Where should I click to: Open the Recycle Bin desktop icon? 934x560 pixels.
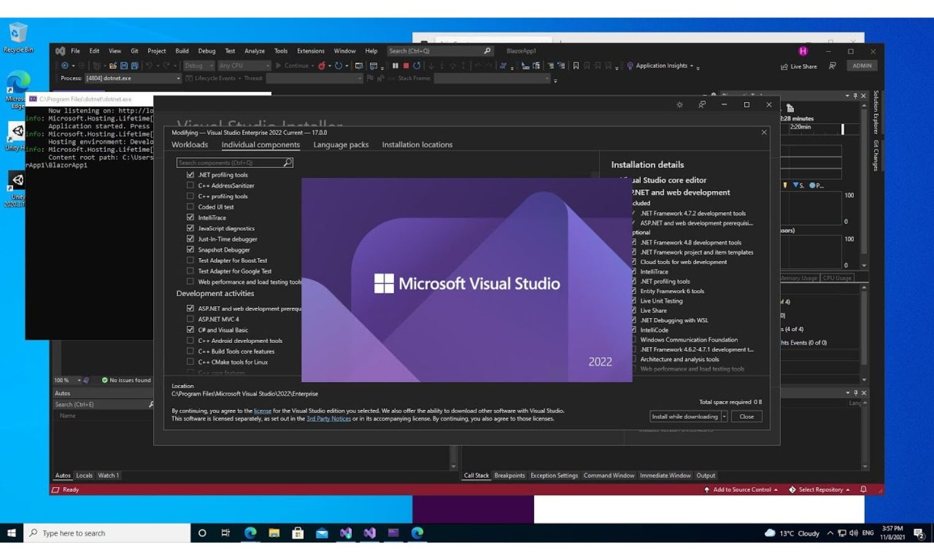18,37
